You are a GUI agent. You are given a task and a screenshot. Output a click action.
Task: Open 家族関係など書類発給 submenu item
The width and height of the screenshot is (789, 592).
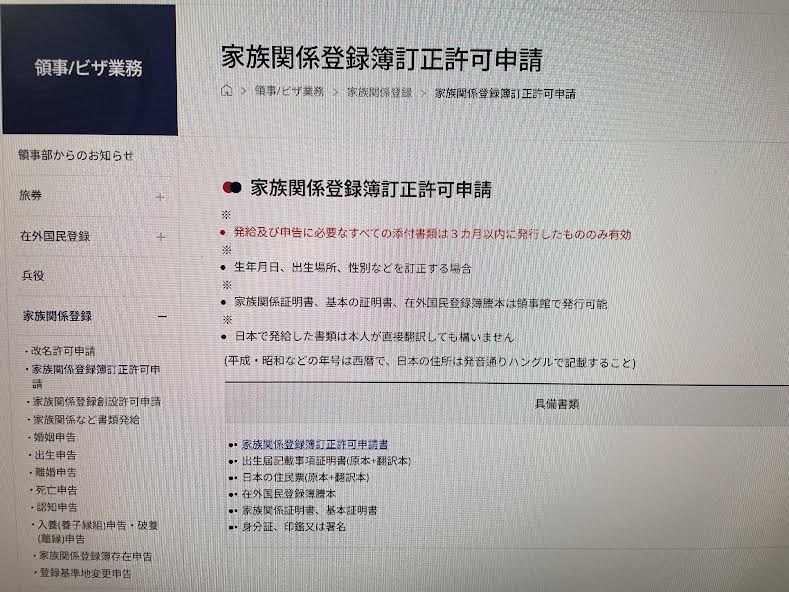(x=86, y=419)
